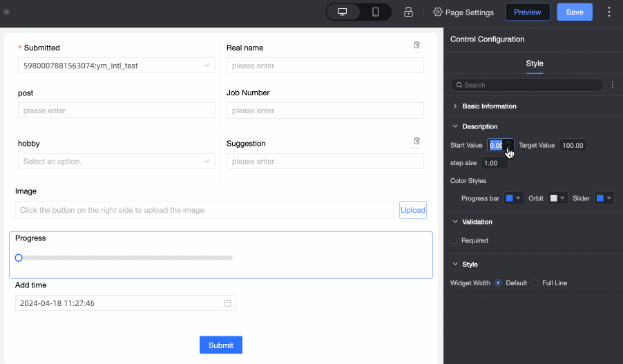Delete the Suggestion row
Screen dimensions: 623x364
(x=416, y=141)
